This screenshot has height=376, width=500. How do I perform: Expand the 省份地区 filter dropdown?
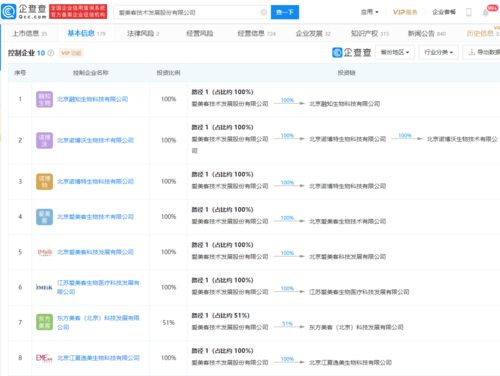click(x=395, y=52)
